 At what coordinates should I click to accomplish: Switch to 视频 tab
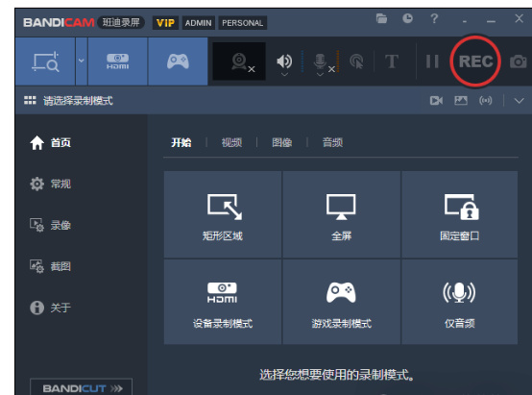231,142
